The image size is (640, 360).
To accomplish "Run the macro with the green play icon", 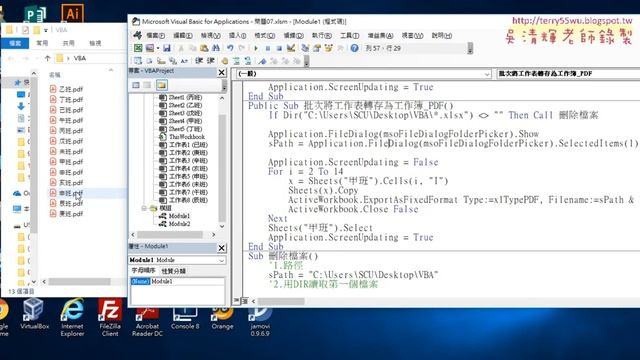I will pos(256,48).
